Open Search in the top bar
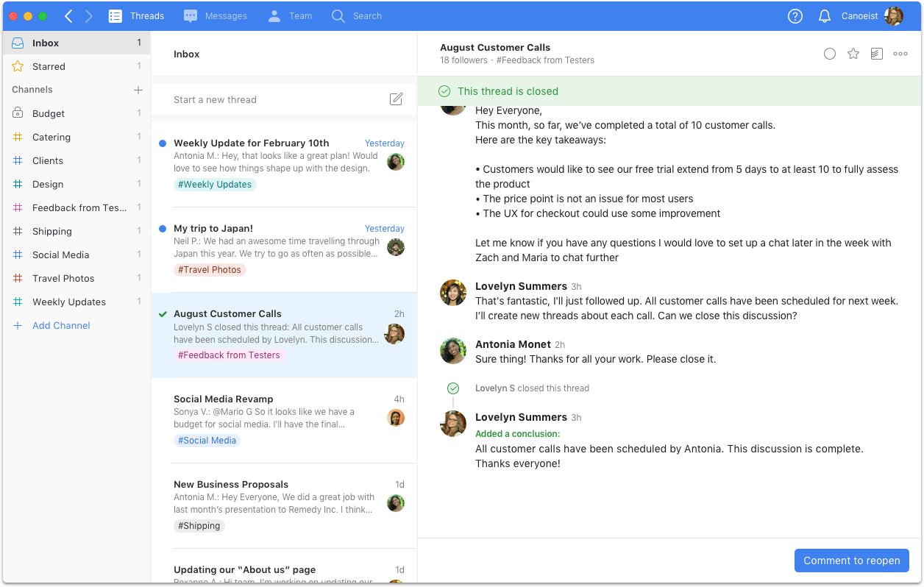Image resolution: width=924 pixels, height=587 pixels. [x=357, y=15]
